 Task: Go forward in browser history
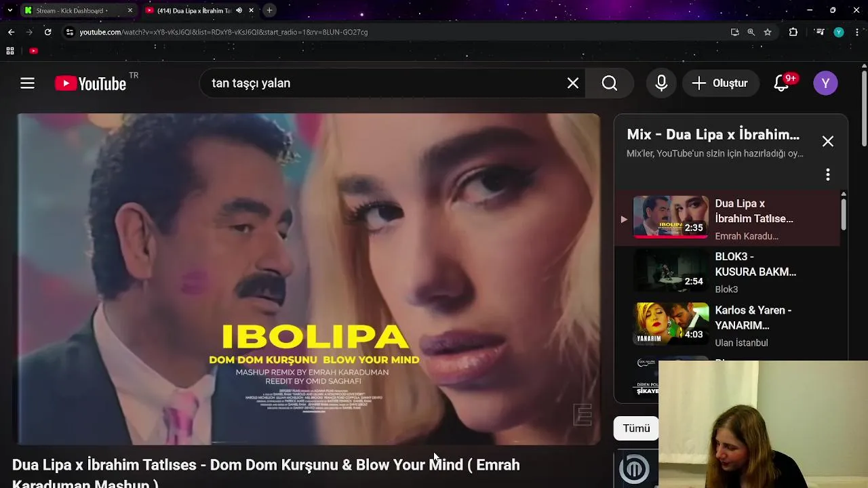29,32
